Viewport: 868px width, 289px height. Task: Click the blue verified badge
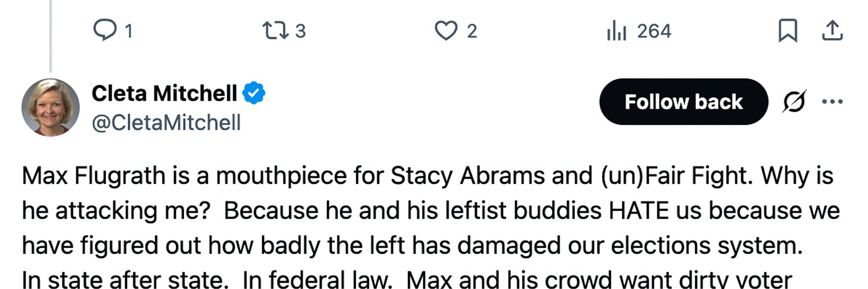(253, 93)
